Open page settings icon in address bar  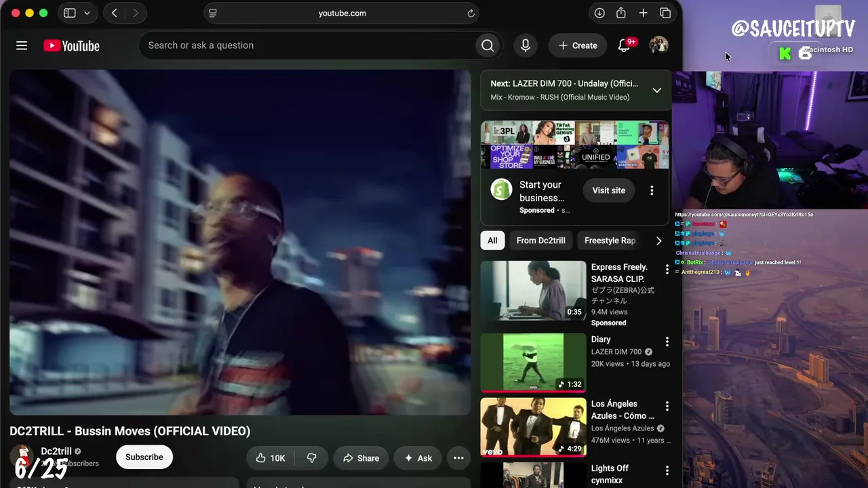point(213,13)
